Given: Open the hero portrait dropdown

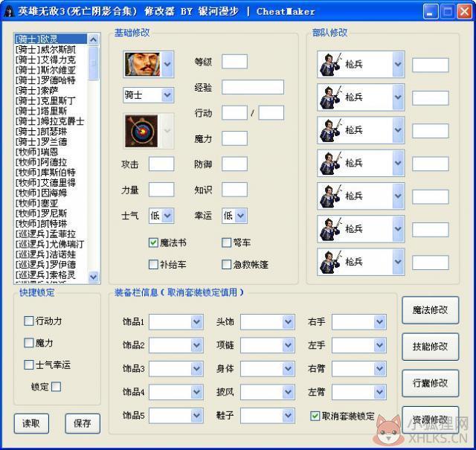Looking at the screenshot, I should tap(167, 65).
